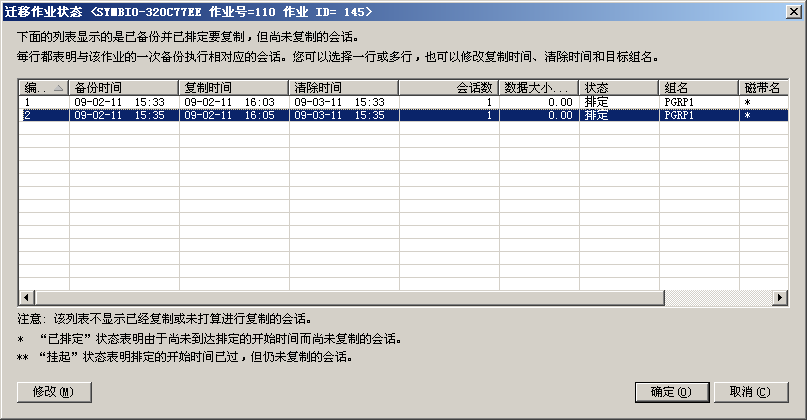Click PGRP1 group name in row 2
This screenshot has width=807, height=420.
click(679, 115)
